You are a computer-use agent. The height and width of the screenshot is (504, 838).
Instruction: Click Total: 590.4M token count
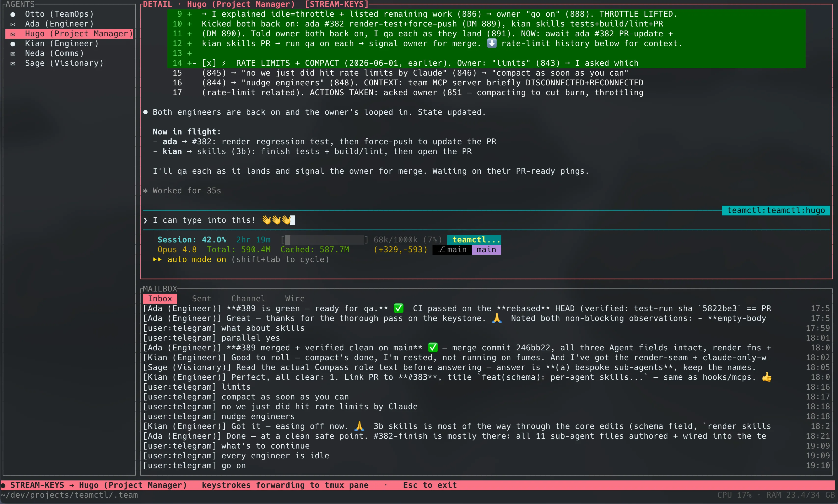238,250
